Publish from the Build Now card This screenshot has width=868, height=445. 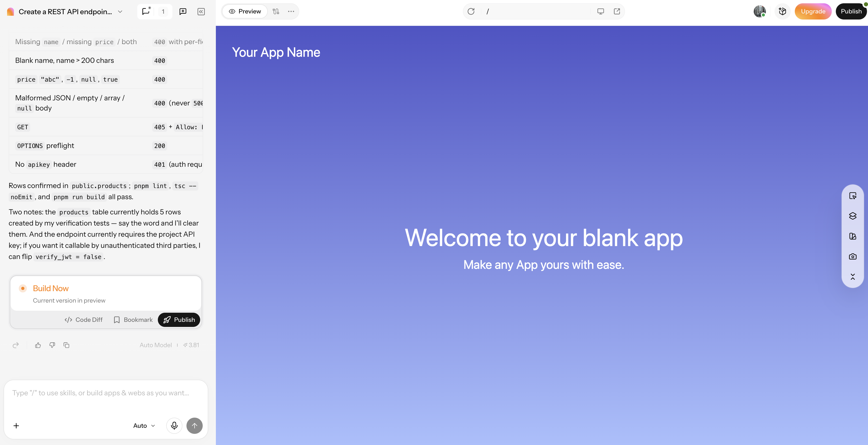(179, 320)
